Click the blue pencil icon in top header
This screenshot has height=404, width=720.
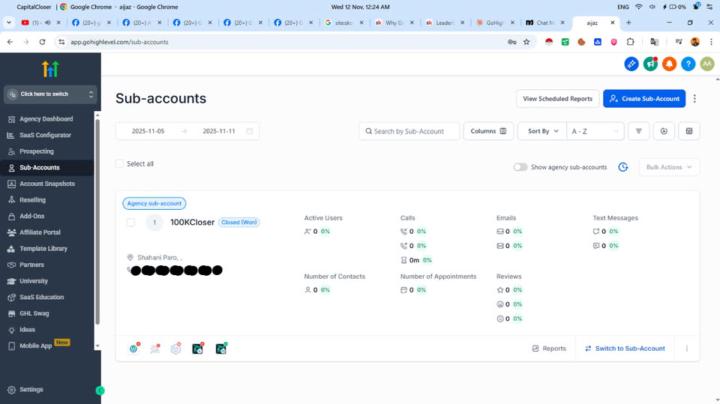click(x=631, y=64)
